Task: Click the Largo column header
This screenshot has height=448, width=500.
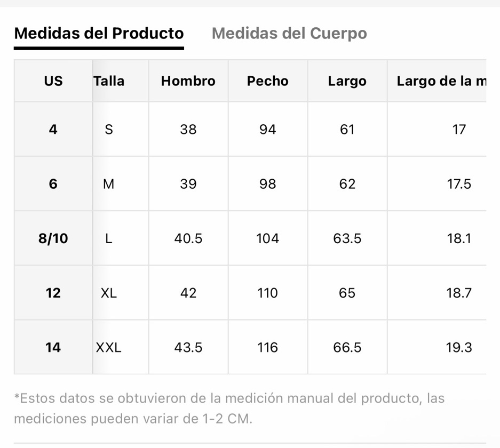Action: point(347,81)
